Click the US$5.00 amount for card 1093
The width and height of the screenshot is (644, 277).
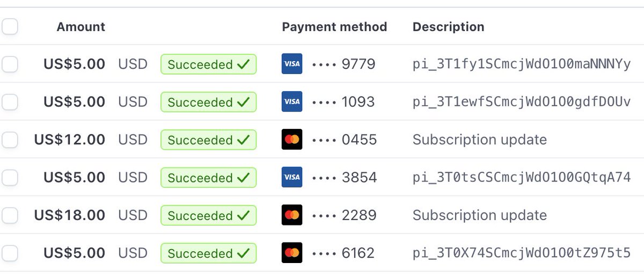click(x=75, y=102)
